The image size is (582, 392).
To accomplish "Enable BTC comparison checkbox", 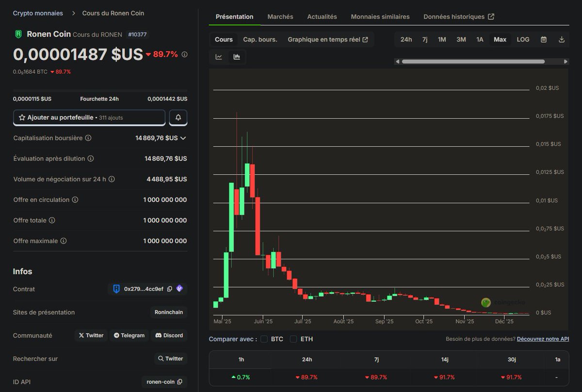I will [264, 339].
